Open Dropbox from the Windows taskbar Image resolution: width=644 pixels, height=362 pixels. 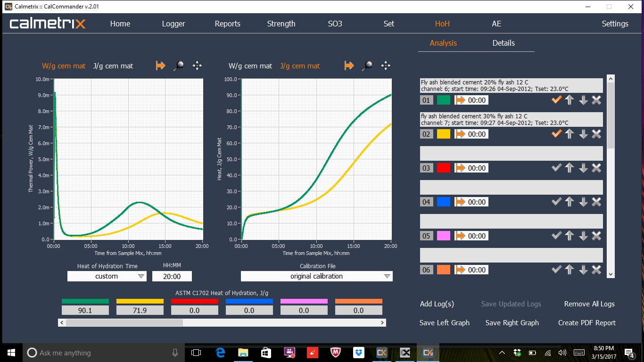(359, 353)
